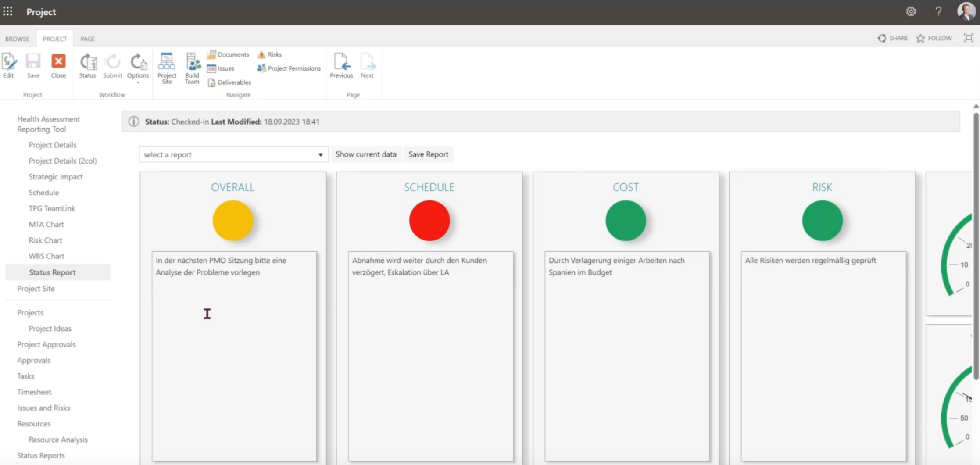980x465 pixels.
Task: Click the help question mark icon
Action: pos(938,12)
